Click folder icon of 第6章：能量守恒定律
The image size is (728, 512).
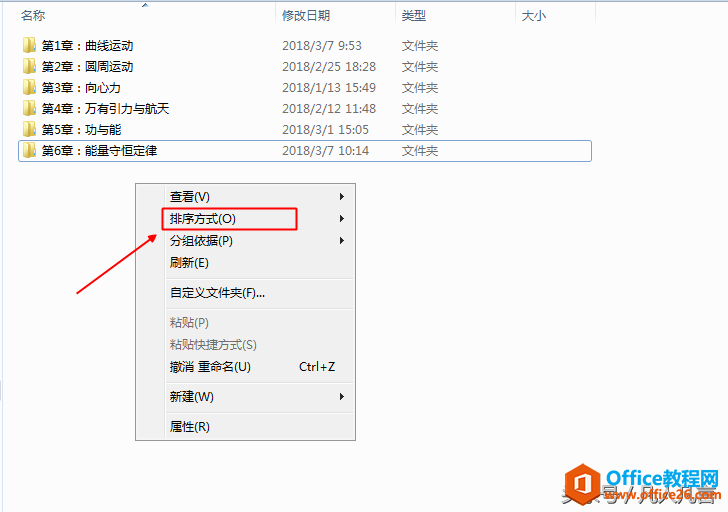[x=29, y=150]
